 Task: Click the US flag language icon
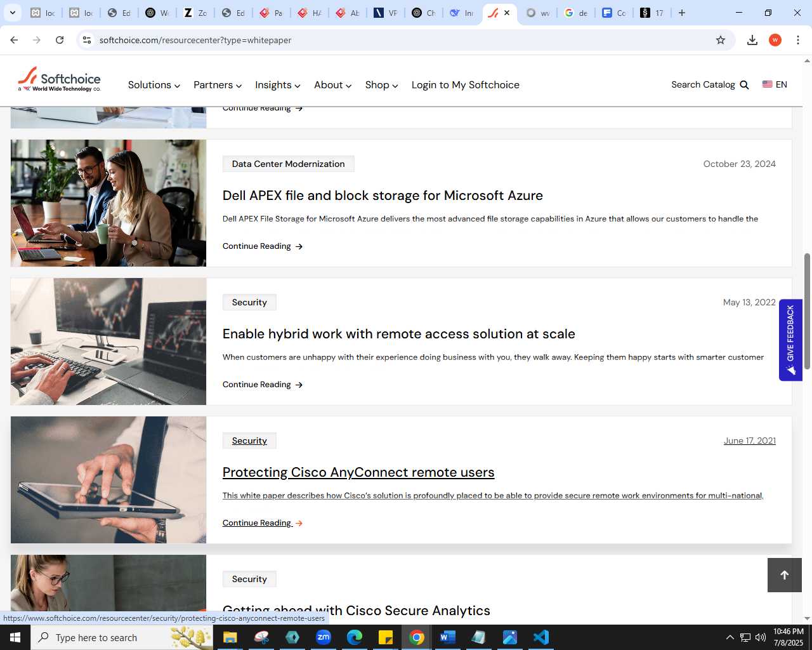point(768,84)
